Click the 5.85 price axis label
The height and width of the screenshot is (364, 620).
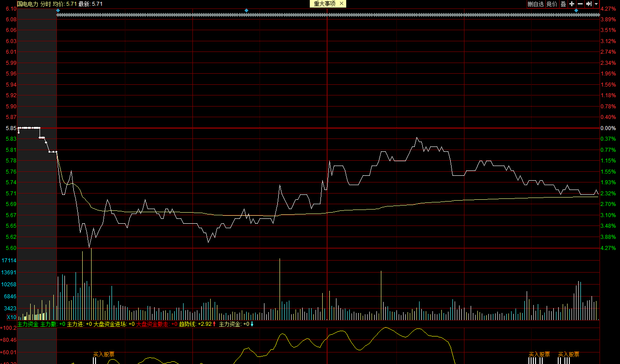click(x=11, y=128)
